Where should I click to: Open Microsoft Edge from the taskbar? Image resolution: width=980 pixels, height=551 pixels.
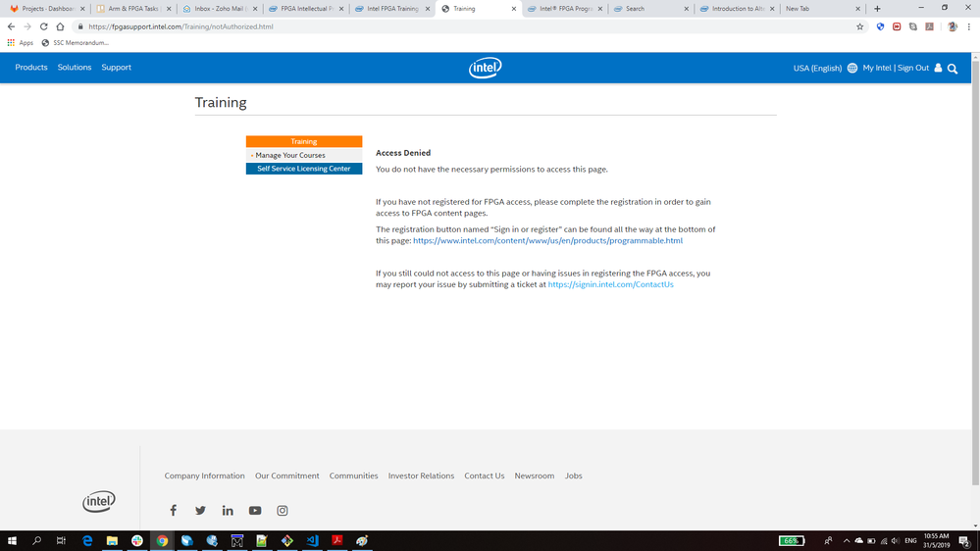coord(87,541)
